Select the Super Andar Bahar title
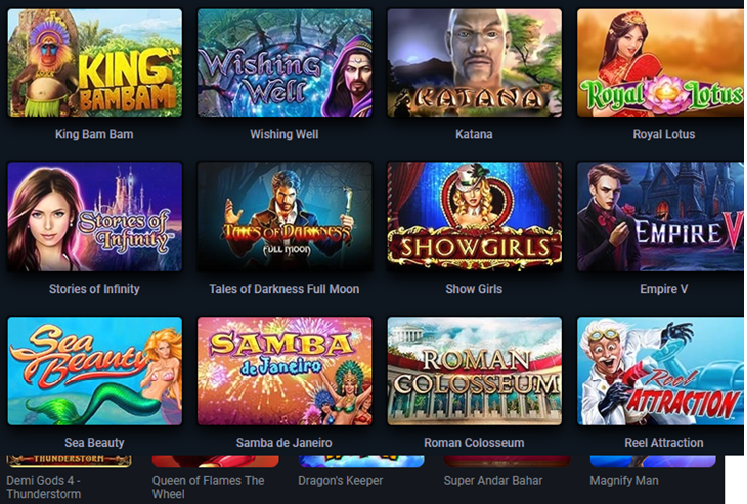Screen dimensions: 747x504 click(x=493, y=481)
